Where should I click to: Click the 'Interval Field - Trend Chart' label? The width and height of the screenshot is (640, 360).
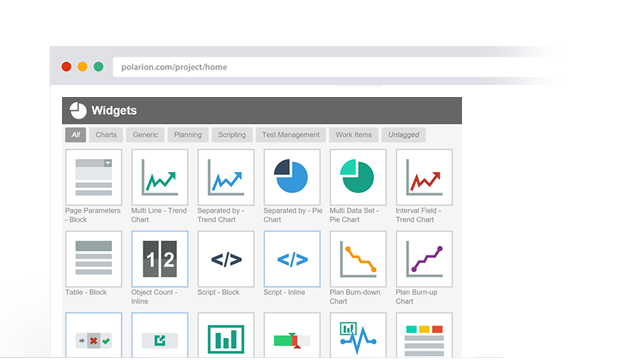click(418, 215)
